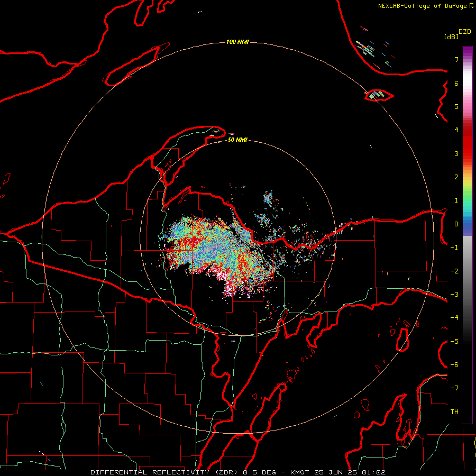
Task: Click the DZD legend title
Action: coord(465,32)
